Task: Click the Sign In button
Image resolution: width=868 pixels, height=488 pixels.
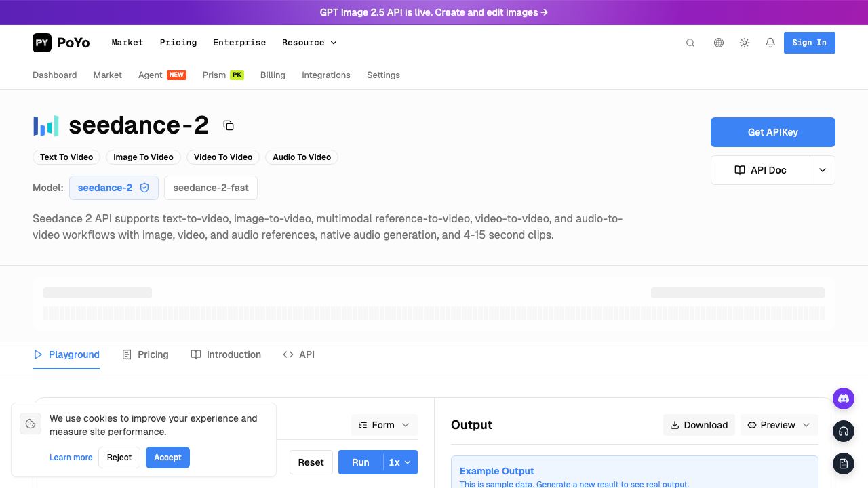Action: click(x=810, y=43)
